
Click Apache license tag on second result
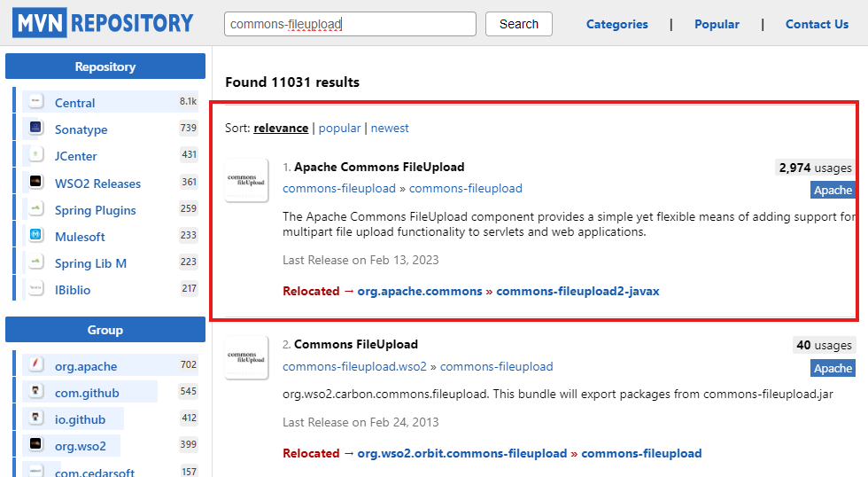click(x=833, y=368)
